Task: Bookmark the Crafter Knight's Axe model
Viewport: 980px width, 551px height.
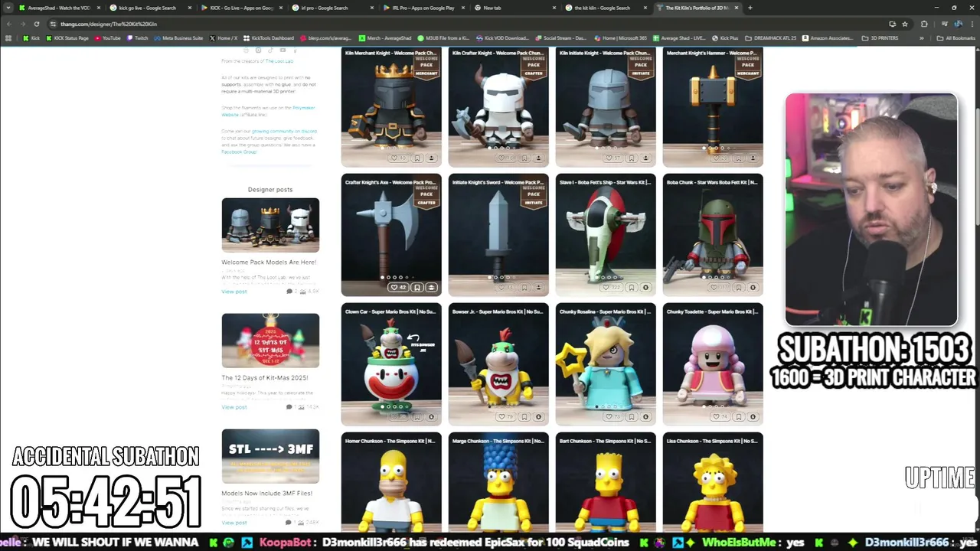Action: (417, 288)
